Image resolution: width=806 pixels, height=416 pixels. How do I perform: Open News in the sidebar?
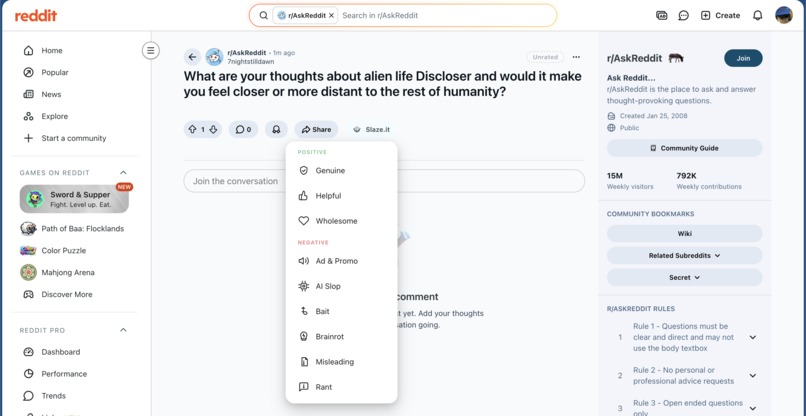pos(43,94)
